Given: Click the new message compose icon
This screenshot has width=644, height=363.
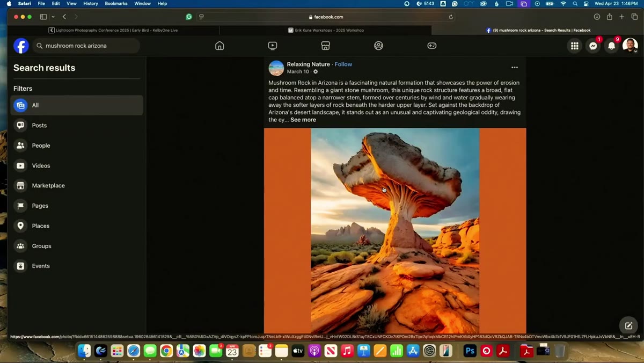Looking at the screenshot, I should click(x=628, y=325).
